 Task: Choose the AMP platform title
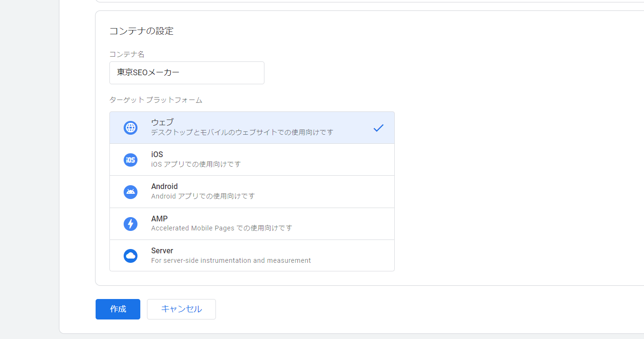click(159, 219)
